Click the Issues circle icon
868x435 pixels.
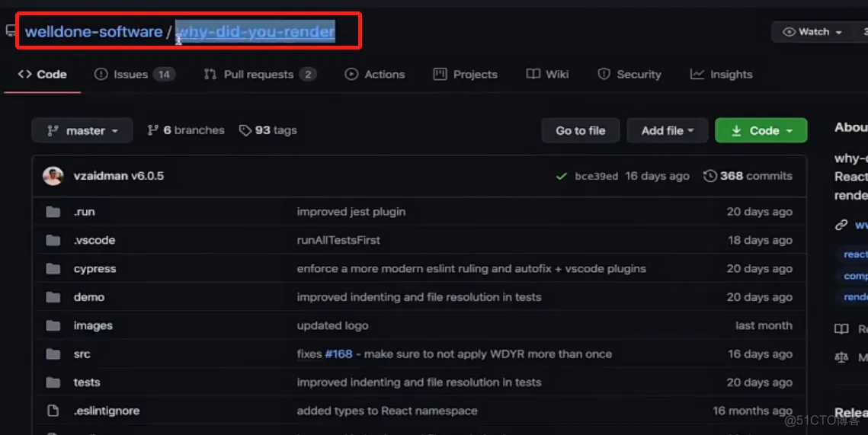(x=101, y=74)
